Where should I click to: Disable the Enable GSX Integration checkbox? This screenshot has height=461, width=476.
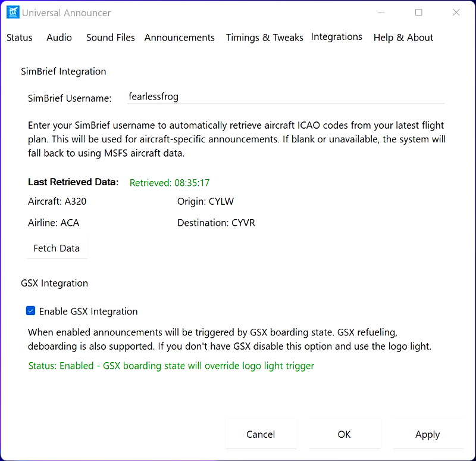30,311
